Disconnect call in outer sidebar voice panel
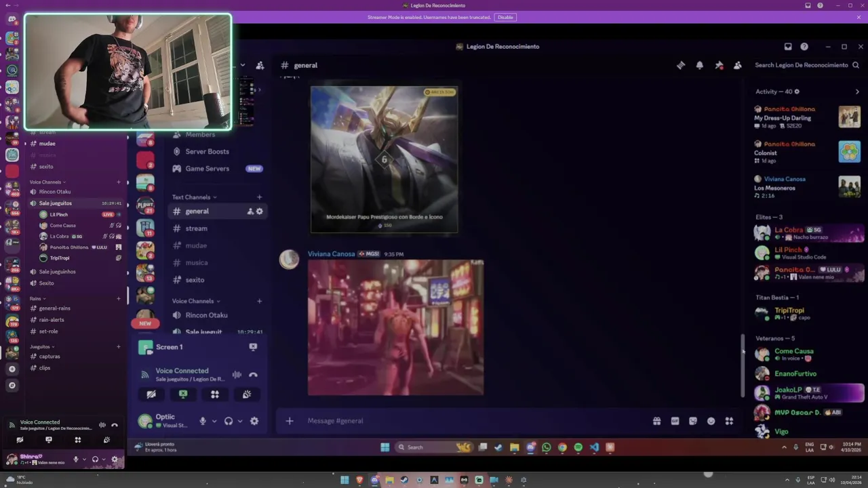This screenshot has width=868, height=488. [x=114, y=425]
